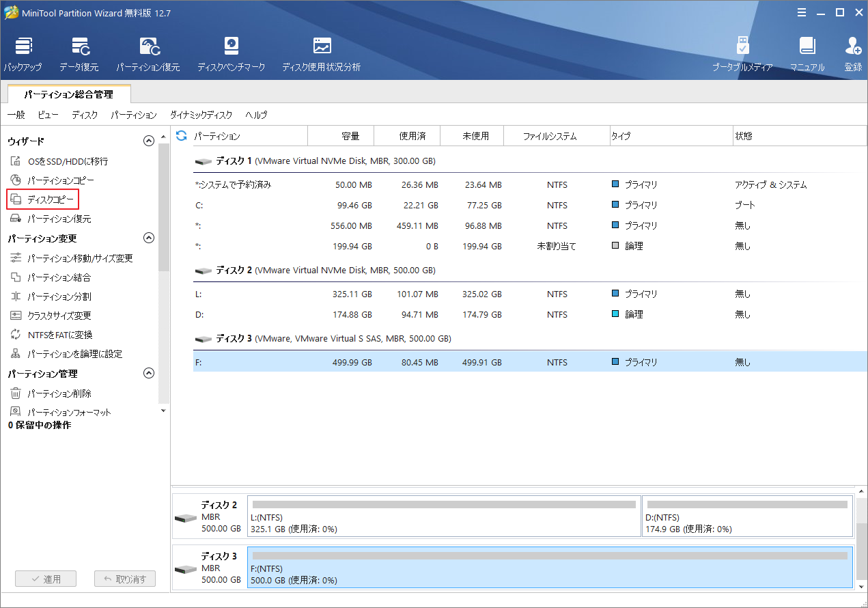Image resolution: width=868 pixels, height=608 pixels.
Task: Open ディスク使用状況分析 space analyzer
Action: [x=321, y=55]
